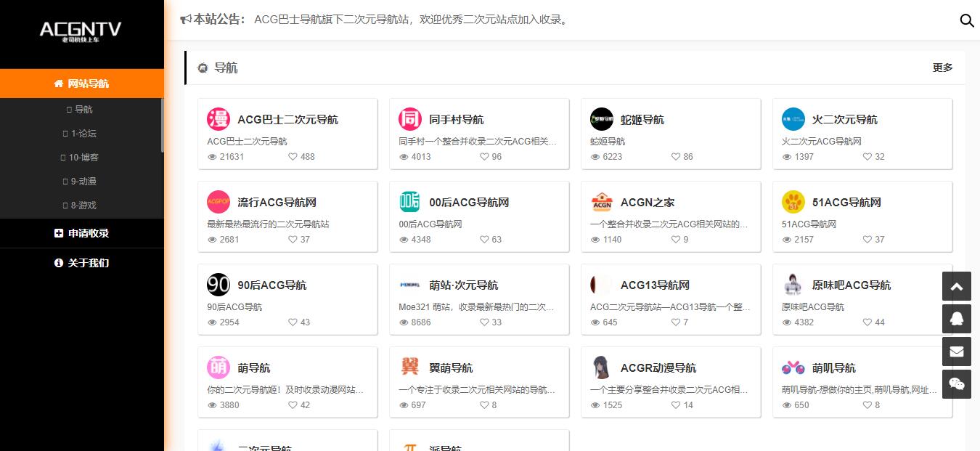Click the 00后ACG导航网 logo icon
Image resolution: width=980 pixels, height=451 pixels.
410,202
